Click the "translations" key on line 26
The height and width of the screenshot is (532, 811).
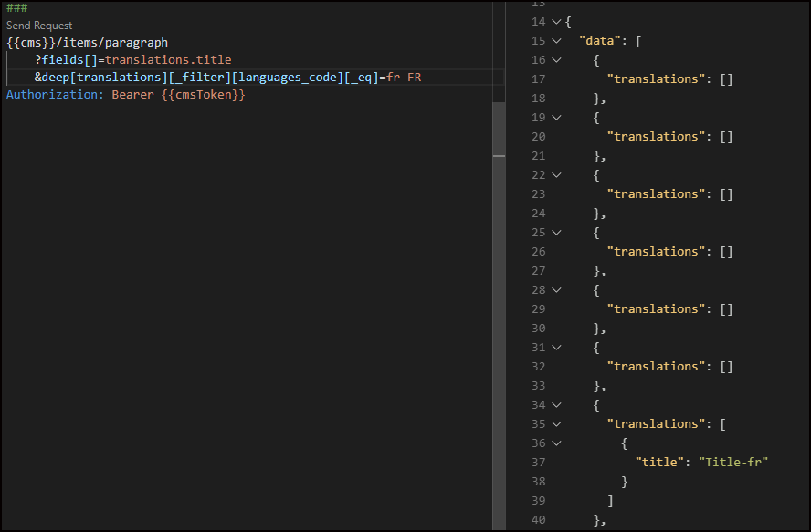pyautogui.click(x=656, y=252)
